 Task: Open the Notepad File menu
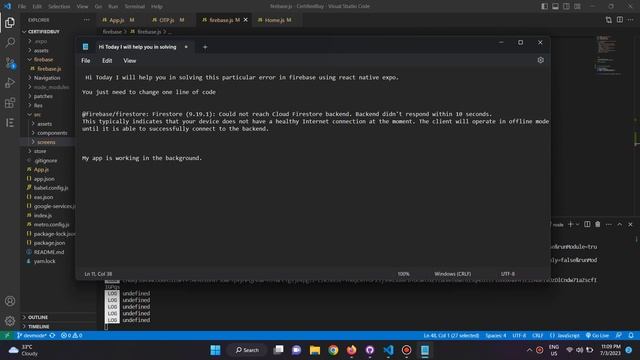[x=86, y=60]
